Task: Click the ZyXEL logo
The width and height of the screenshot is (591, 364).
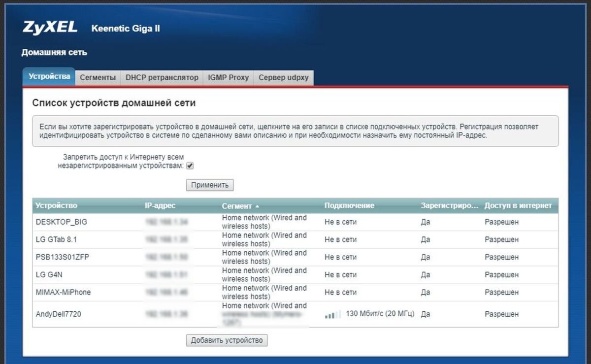Action: pyautogui.click(x=50, y=28)
